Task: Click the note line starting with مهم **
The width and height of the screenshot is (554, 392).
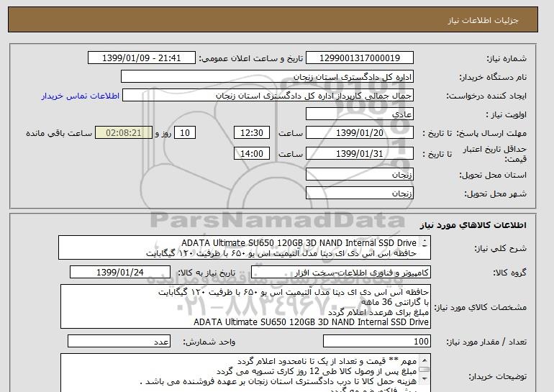Action: pos(327,361)
